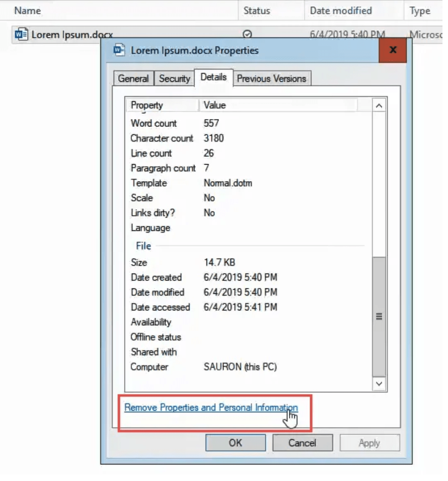This screenshot has height=481, width=448.
Task: Click the Word icon in the Properties title bar
Action: [x=119, y=50]
